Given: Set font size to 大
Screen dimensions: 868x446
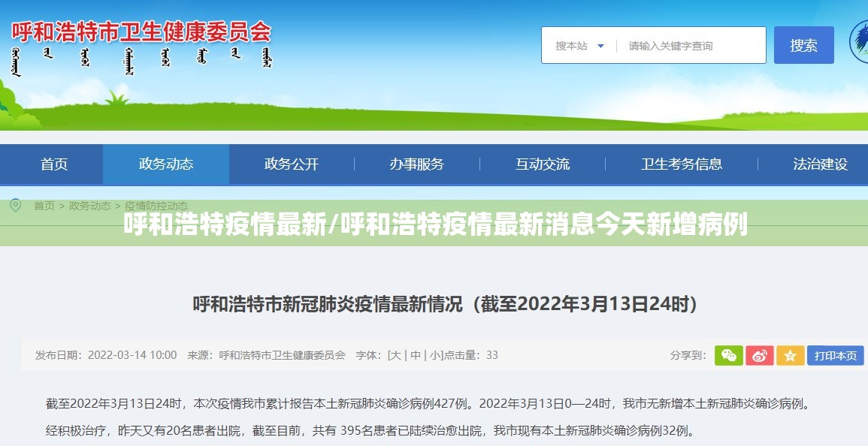Looking at the screenshot, I should (395, 355).
